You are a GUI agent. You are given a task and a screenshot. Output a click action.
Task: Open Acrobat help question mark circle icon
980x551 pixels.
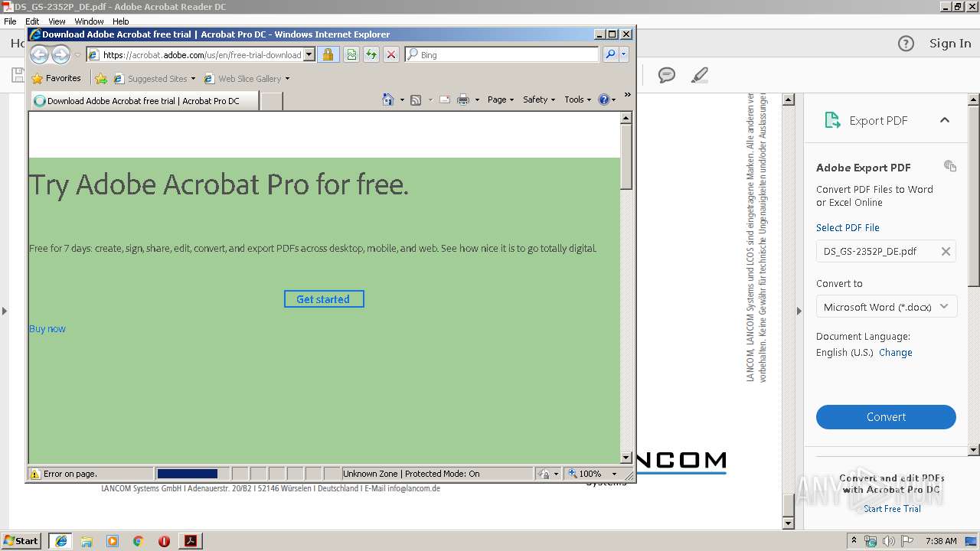906,44
